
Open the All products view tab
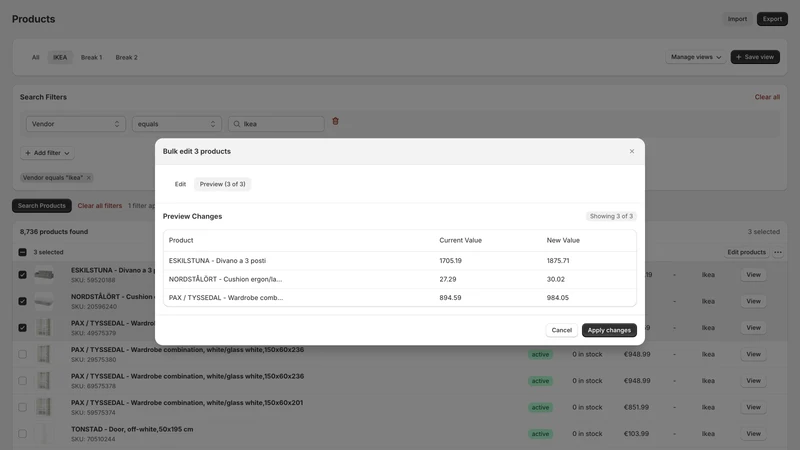[35, 57]
